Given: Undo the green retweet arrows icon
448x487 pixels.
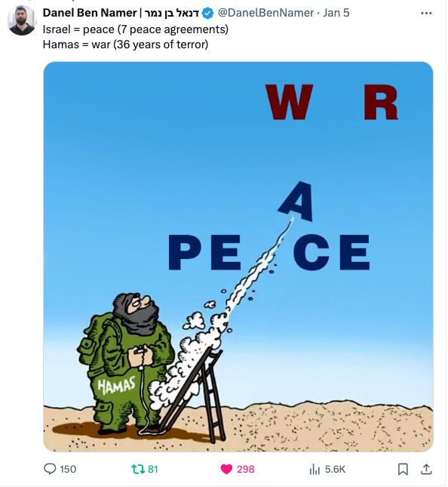Looking at the screenshot, I should [137, 469].
